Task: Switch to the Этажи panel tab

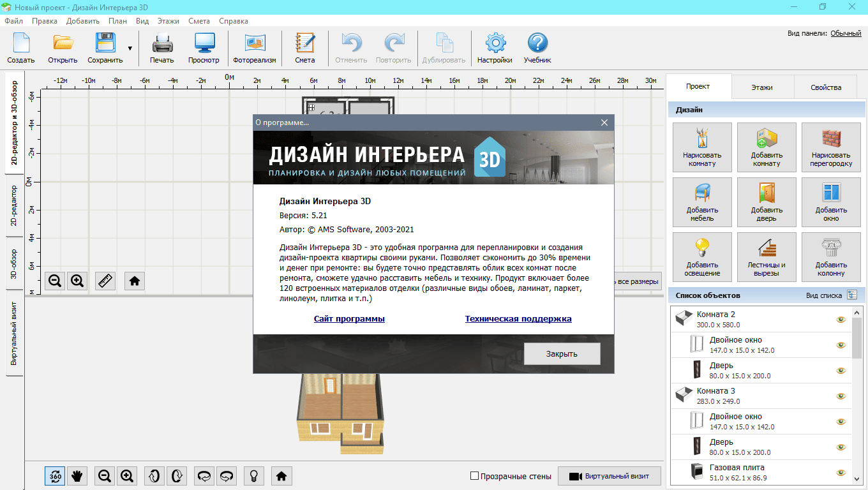Action: click(x=762, y=87)
